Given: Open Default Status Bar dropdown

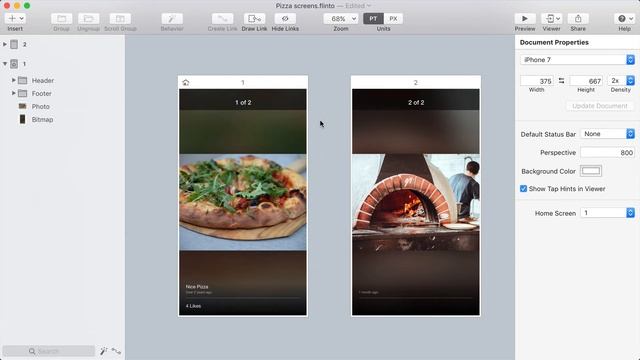Looking at the screenshot, I should click(x=607, y=134).
